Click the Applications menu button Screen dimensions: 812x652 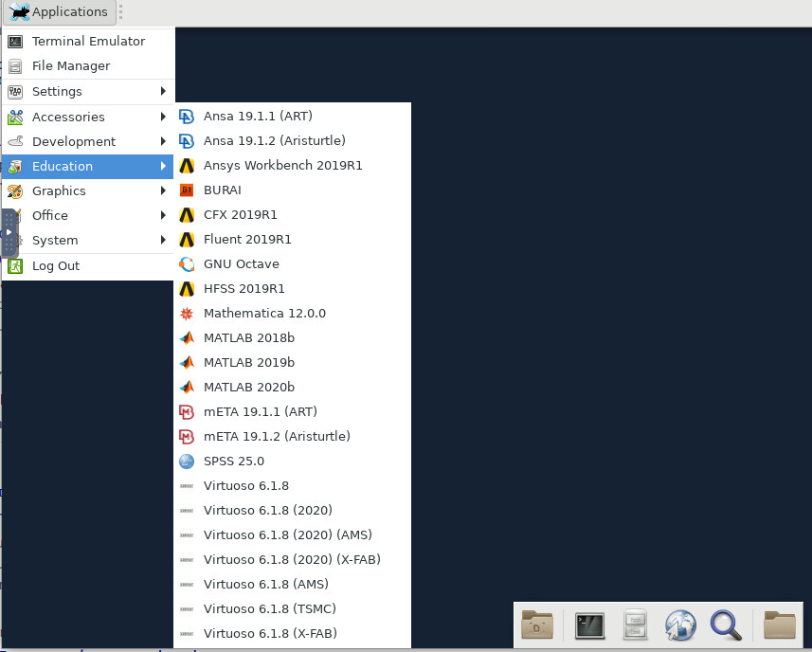(x=59, y=11)
